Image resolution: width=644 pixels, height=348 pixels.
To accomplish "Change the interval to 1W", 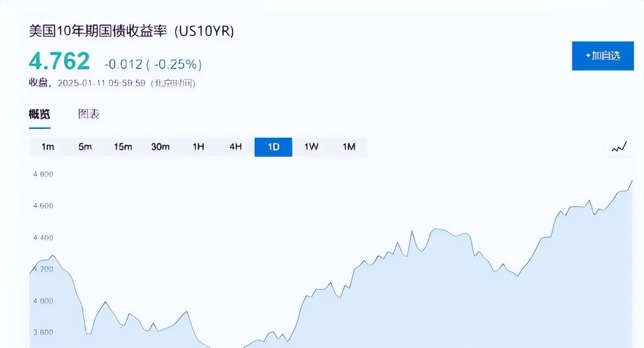I will tap(311, 147).
